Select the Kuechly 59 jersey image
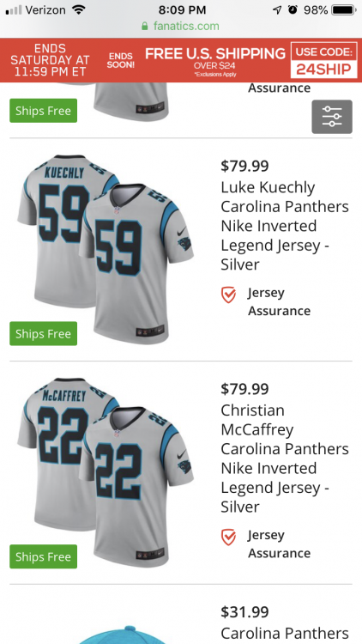This screenshot has width=362, height=644. pyautogui.click(x=106, y=249)
